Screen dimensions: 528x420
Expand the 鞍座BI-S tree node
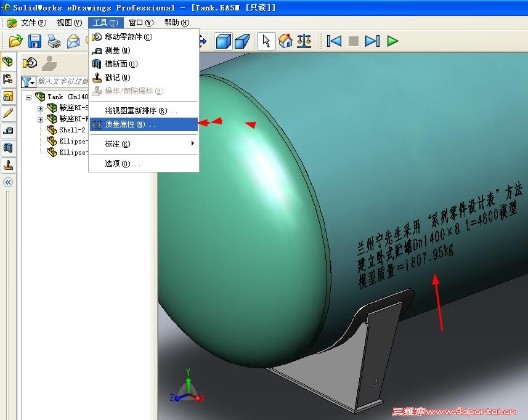click(40, 109)
